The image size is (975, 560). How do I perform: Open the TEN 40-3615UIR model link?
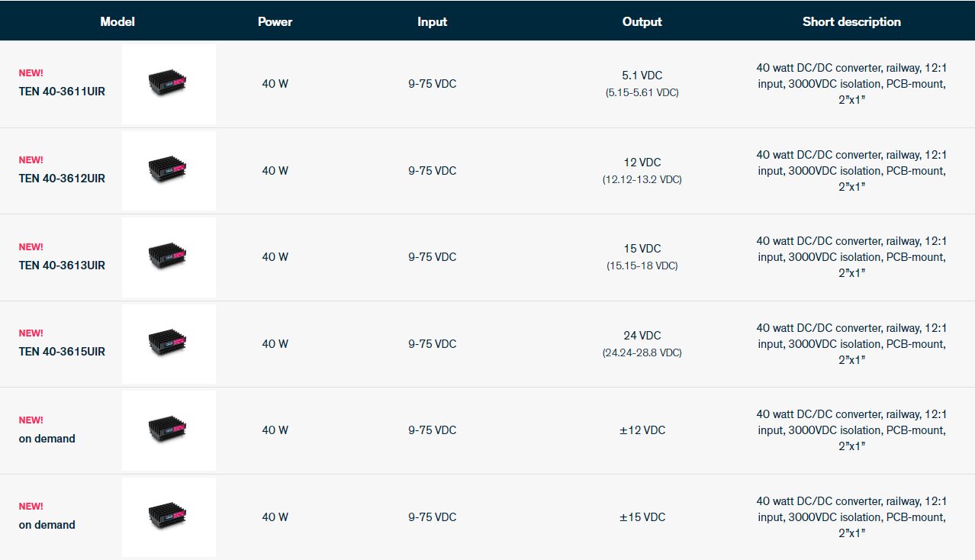point(62,352)
